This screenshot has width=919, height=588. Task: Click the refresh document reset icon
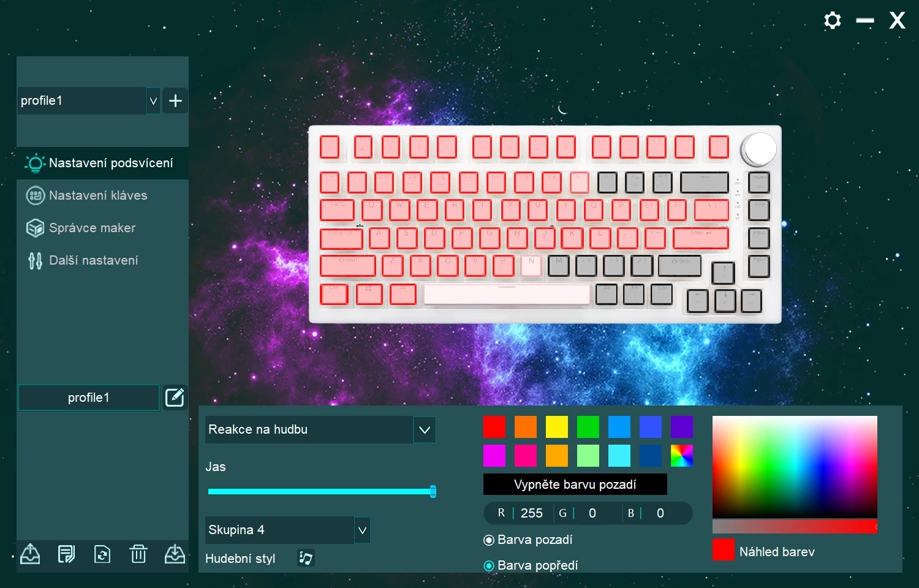tap(102, 554)
